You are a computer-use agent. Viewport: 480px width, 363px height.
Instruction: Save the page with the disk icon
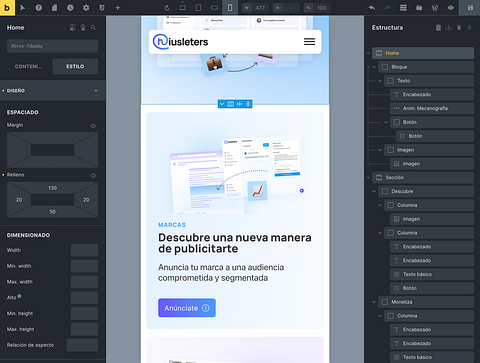pos(470,7)
